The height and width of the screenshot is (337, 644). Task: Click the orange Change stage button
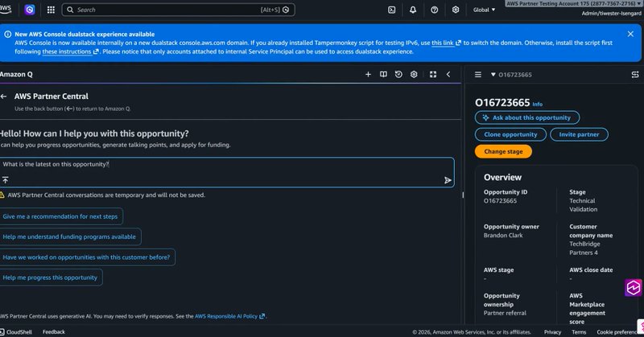503,151
